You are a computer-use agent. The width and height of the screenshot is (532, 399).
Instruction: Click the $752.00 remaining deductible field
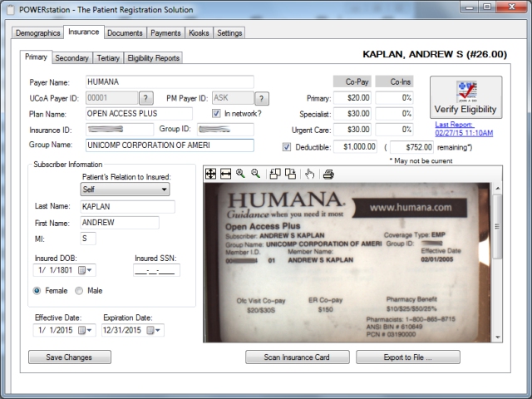click(412, 147)
